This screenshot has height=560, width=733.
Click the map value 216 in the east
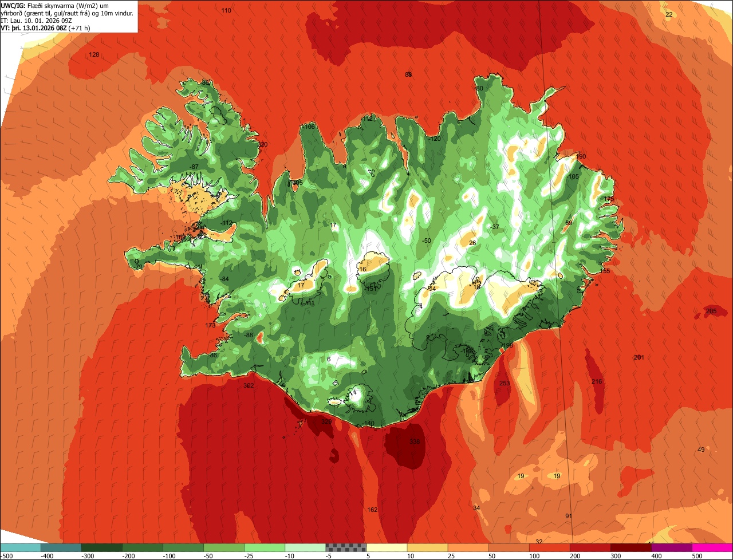click(597, 381)
